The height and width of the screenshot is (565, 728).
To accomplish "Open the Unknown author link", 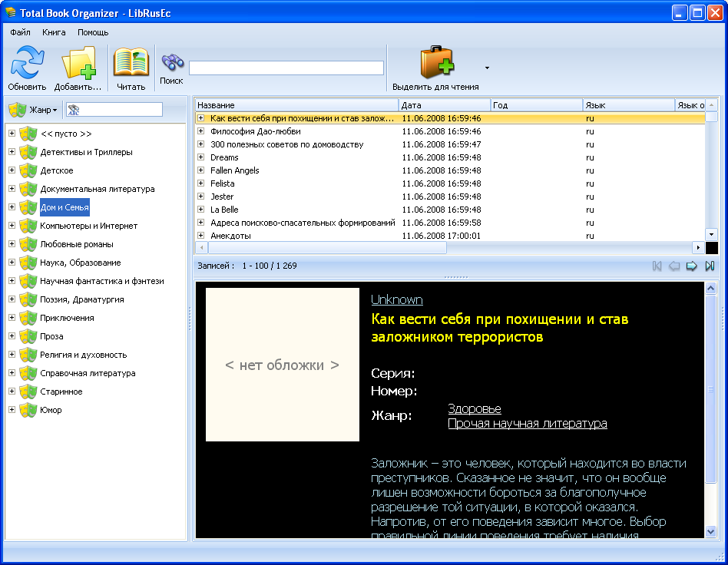I will (x=397, y=299).
